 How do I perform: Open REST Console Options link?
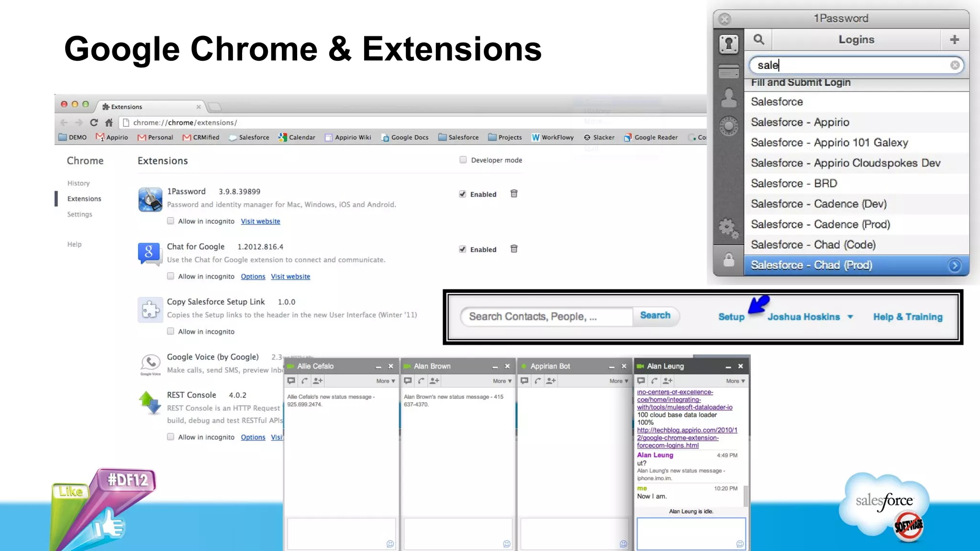pos(253,437)
